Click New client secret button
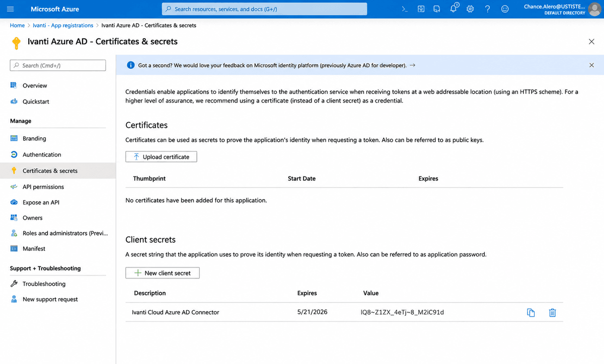The height and width of the screenshot is (364, 604). click(x=163, y=273)
